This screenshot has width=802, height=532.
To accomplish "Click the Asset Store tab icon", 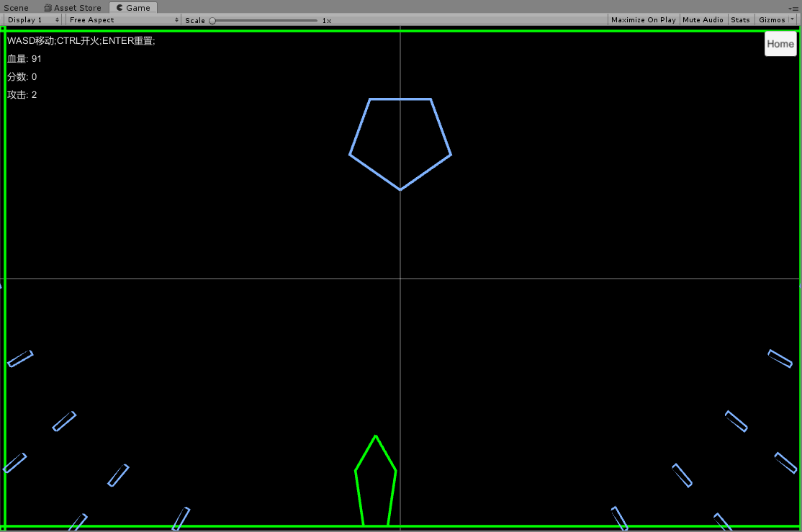I will point(48,8).
